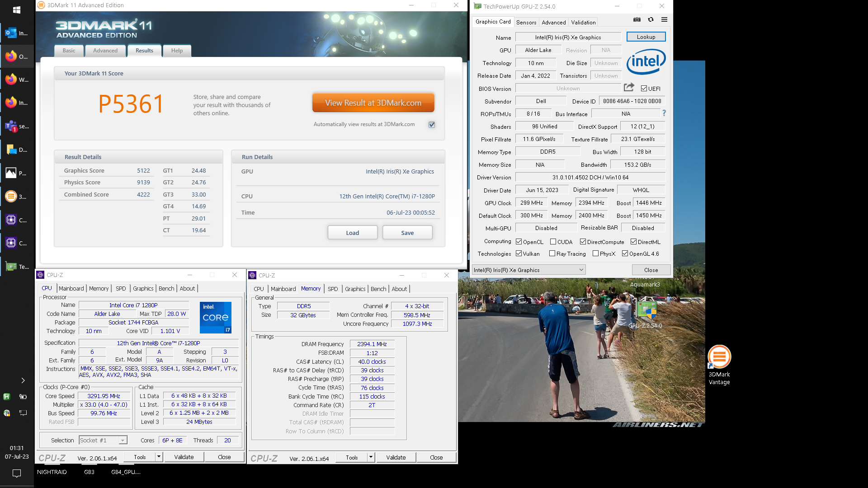This screenshot has height=488, width=868.
Task: Click the Aquamark3 desktop label
Action: (645, 284)
